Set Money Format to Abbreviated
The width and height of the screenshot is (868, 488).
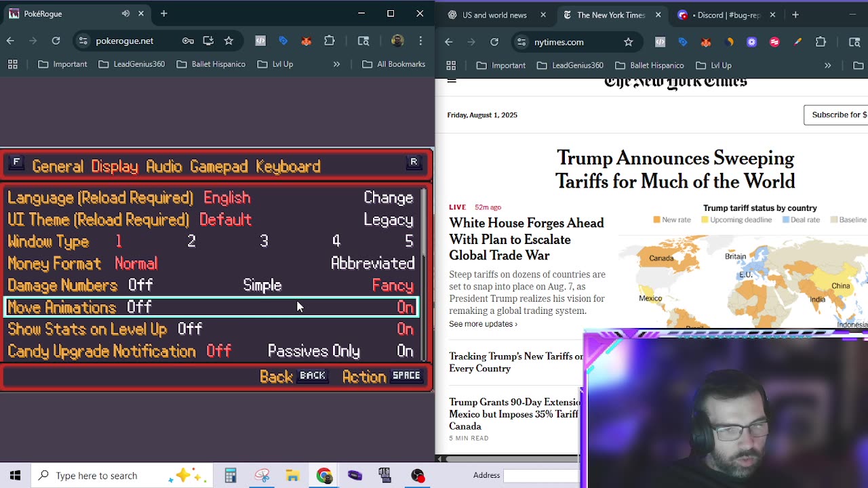click(372, 264)
